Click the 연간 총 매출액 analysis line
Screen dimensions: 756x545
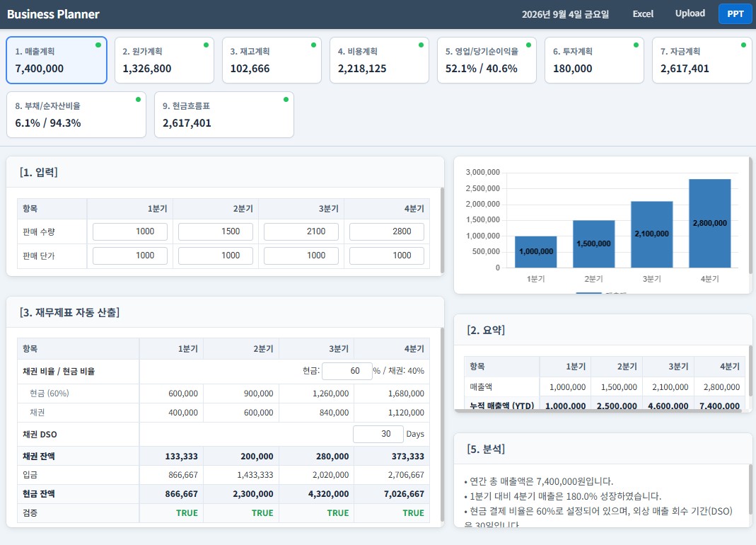tap(539, 481)
